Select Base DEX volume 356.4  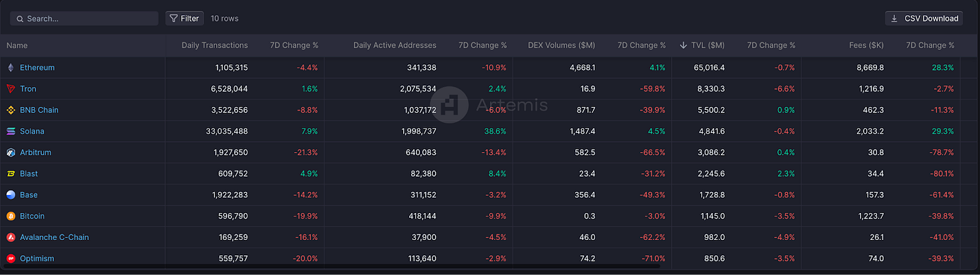(x=585, y=195)
